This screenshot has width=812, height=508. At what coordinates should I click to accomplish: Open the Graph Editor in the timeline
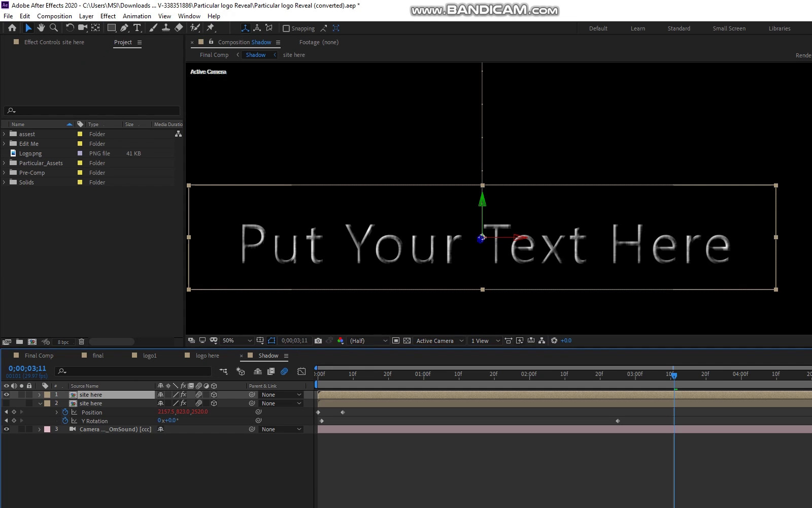301,371
